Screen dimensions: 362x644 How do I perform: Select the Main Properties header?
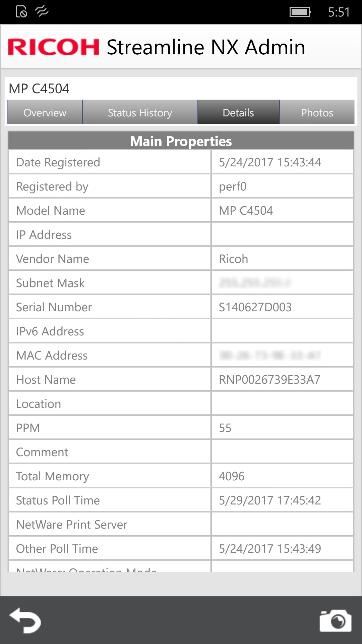(x=181, y=141)
